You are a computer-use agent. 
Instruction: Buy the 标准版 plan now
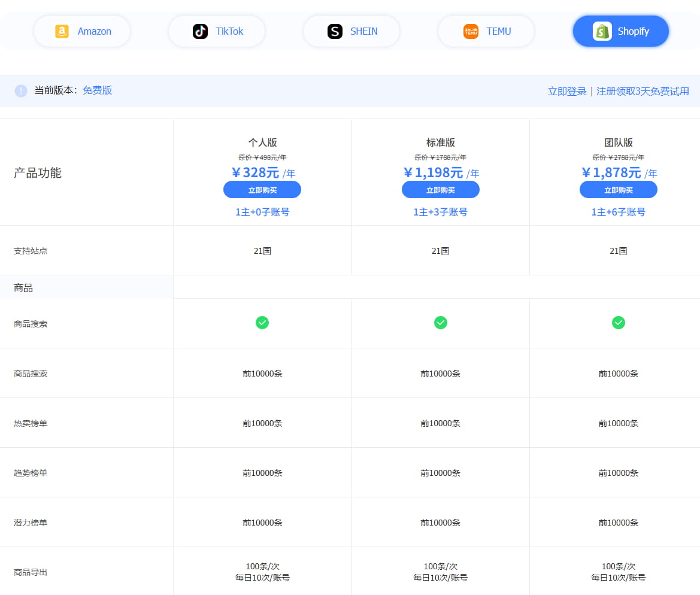point(440,190)
